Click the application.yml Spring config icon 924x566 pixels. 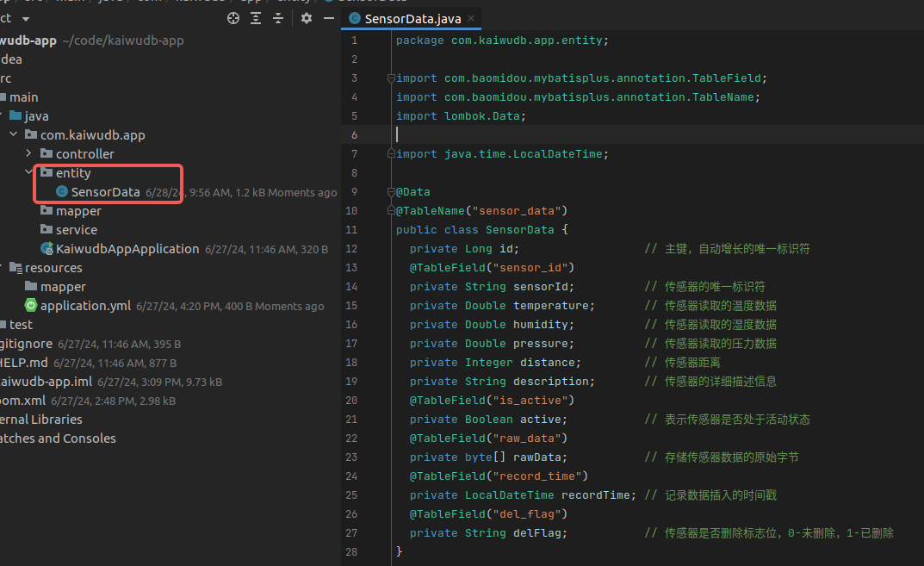coord(31,306)
